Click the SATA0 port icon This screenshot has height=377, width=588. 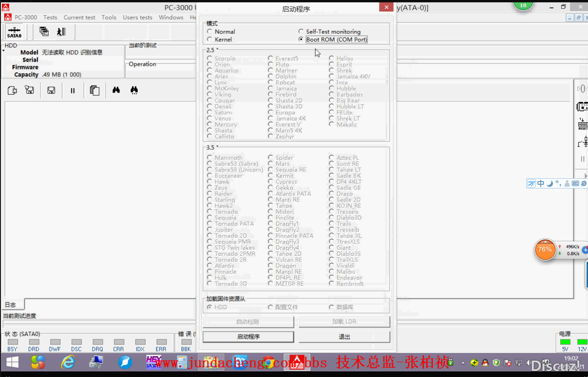pyautogui.click(x=14, y=32)
